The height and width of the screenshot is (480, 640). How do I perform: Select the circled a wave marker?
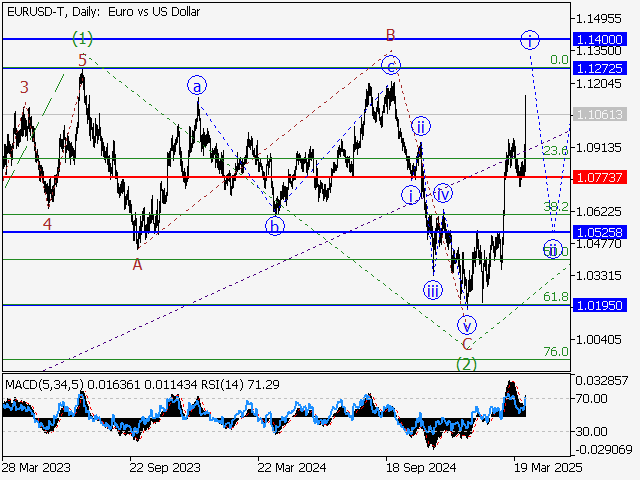198,86
